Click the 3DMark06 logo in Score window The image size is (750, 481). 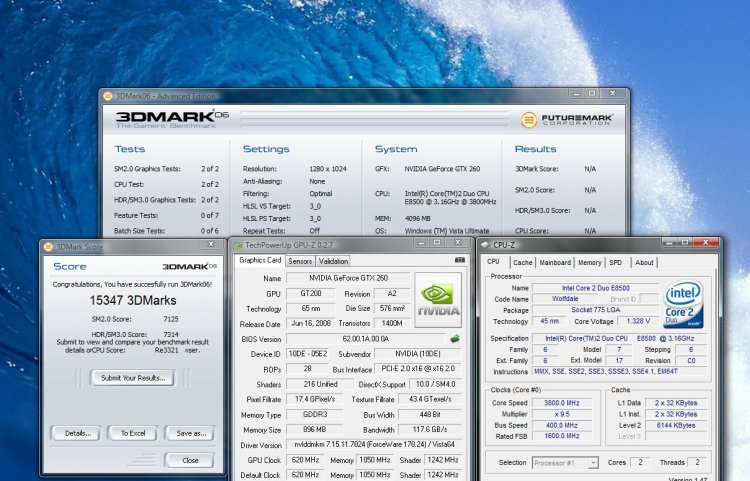[189, 266]
